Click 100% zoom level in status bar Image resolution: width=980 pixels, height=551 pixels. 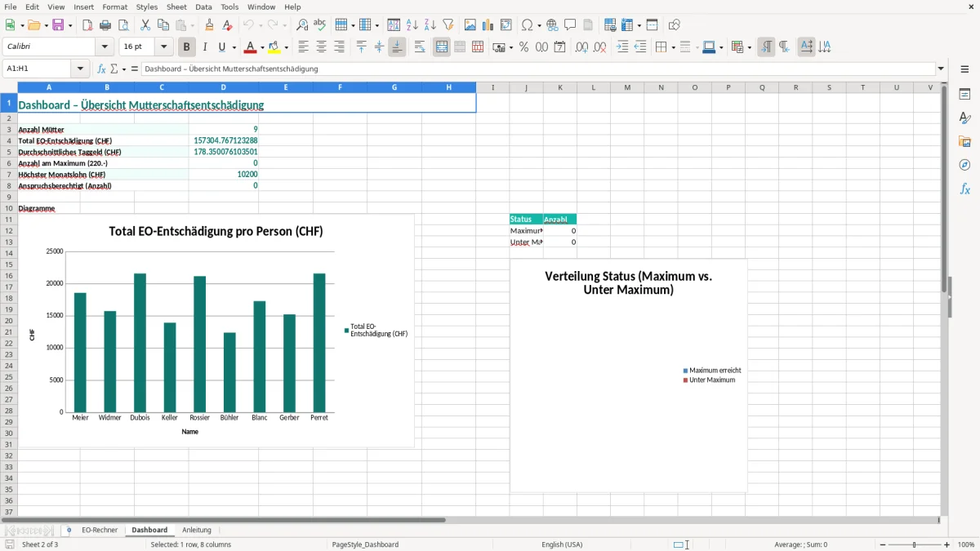tap(966, 544)
